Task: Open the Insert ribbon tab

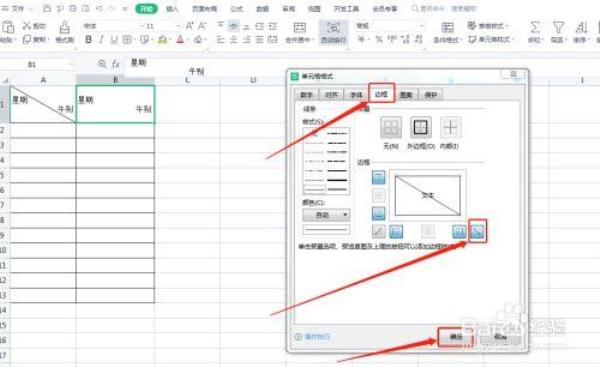Action: click(x=172, y=8)
